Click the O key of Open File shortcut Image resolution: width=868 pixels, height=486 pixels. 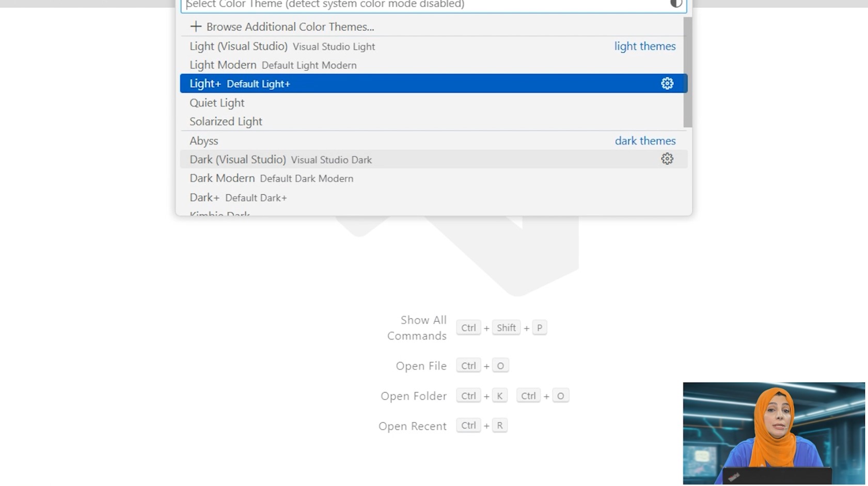click(x=500, y=366)
